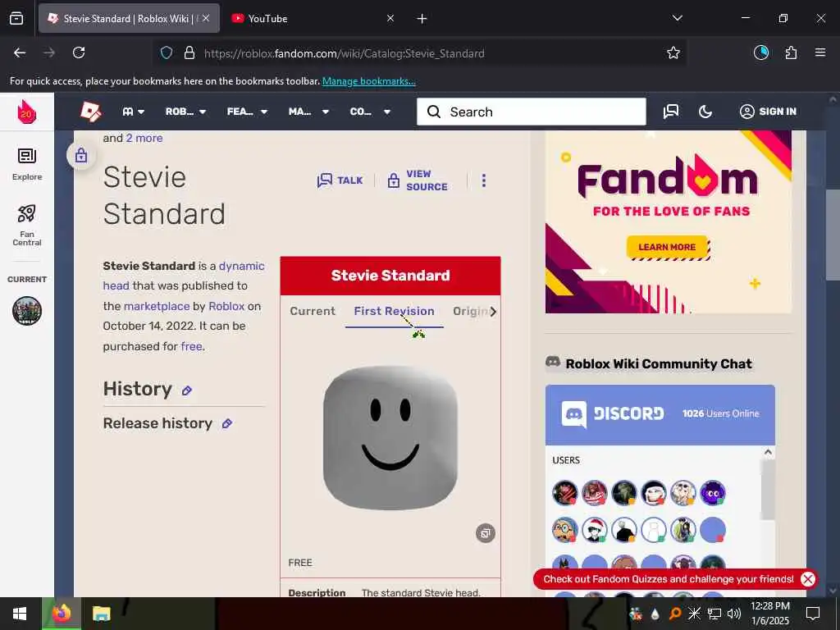Open the Windows Start menu
Screen dimensions: 840x630
tap(20, 614)
